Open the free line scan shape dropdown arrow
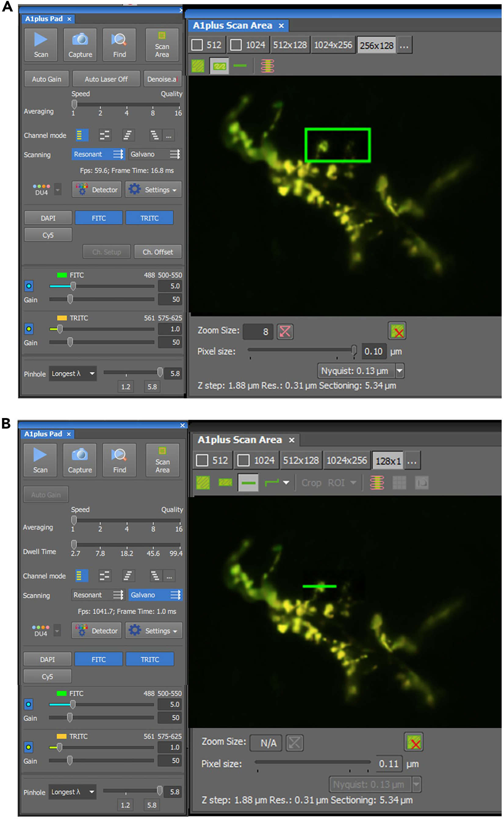Viewport: 504px width, 819px height. point(286,483)
